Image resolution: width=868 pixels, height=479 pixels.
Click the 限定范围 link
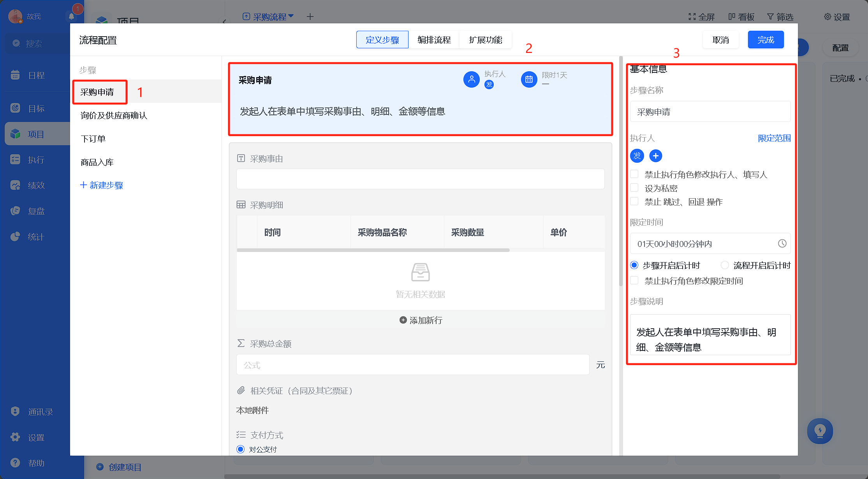[x=774, y=138]
